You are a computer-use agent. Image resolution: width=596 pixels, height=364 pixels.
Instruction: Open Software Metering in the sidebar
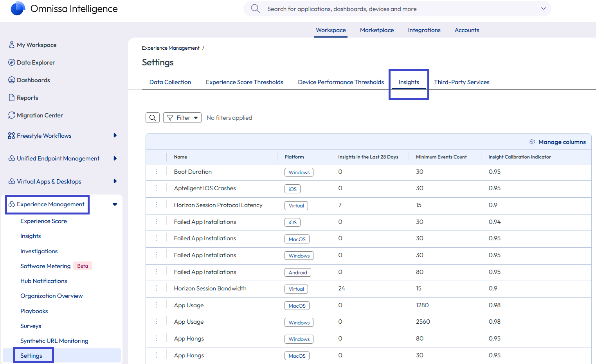point(45,266)
